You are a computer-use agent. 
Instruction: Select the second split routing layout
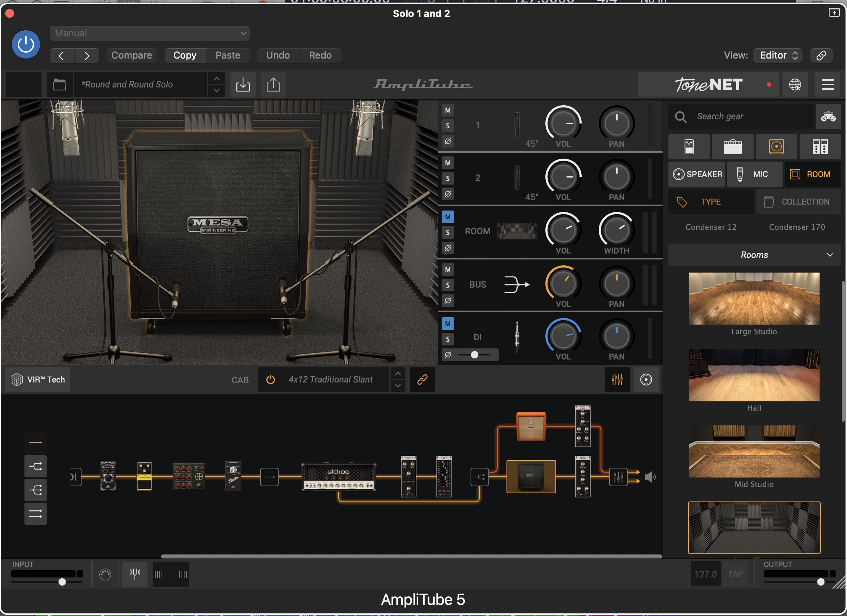[x=36, y=466]
